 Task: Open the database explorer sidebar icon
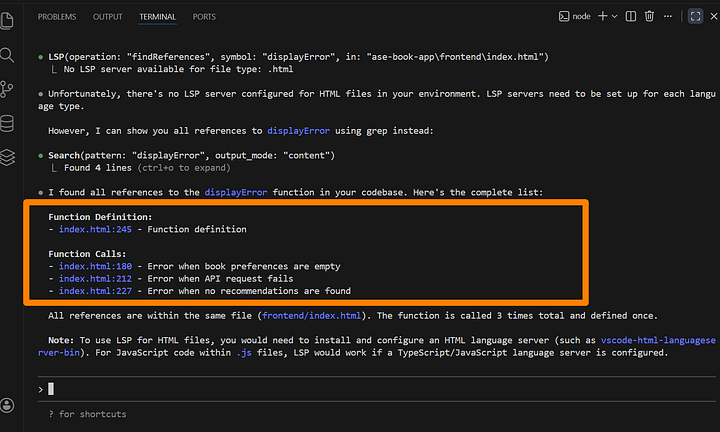[8, 123]
